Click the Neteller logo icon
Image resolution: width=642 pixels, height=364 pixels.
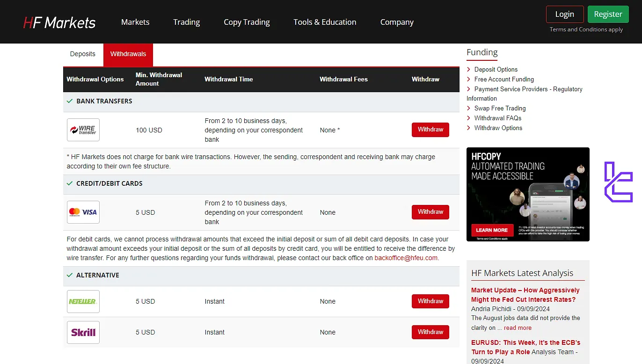(x=83, y=301)
